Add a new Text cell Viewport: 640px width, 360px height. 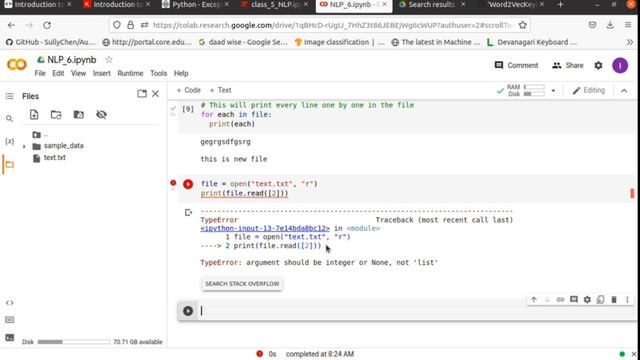coord(220,90)
